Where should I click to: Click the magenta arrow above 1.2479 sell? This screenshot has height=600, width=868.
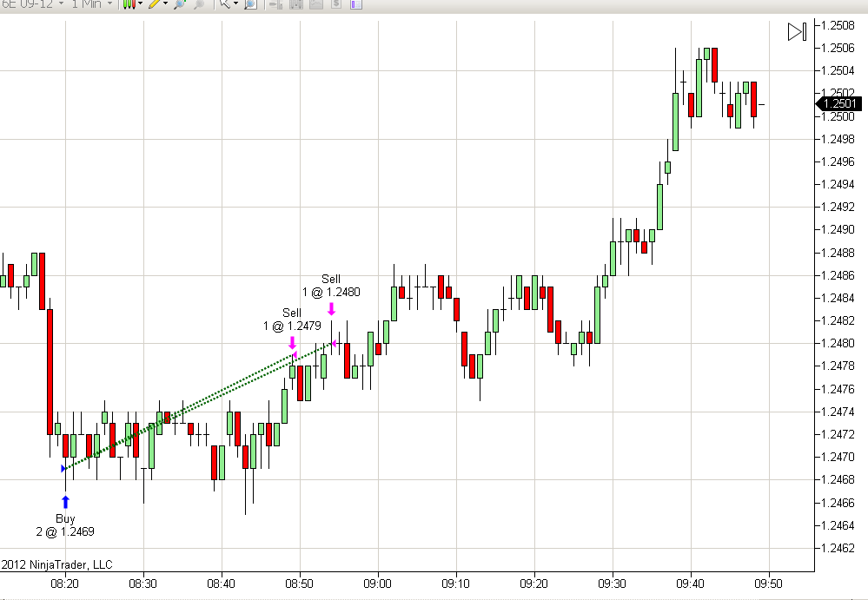point(292,342)
